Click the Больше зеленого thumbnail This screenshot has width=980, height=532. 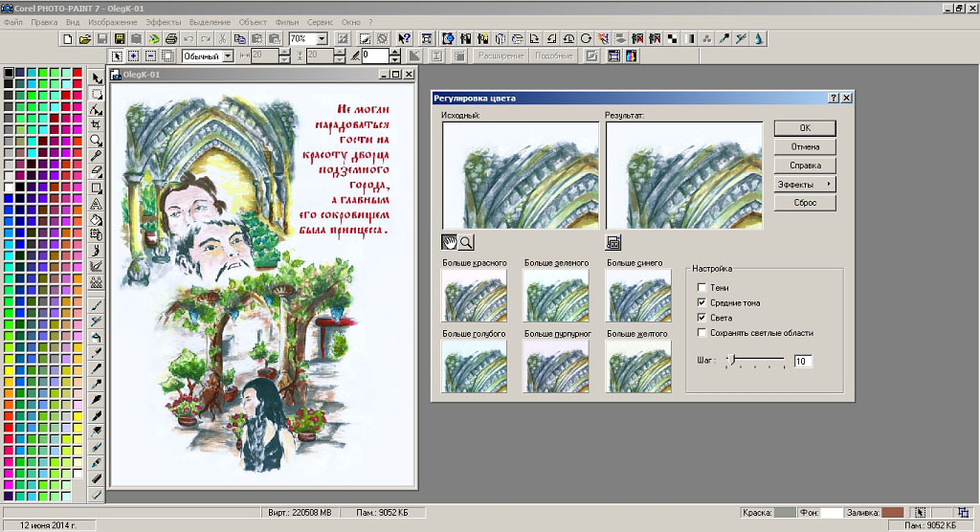pyautogui.click(x=556, y=295)
